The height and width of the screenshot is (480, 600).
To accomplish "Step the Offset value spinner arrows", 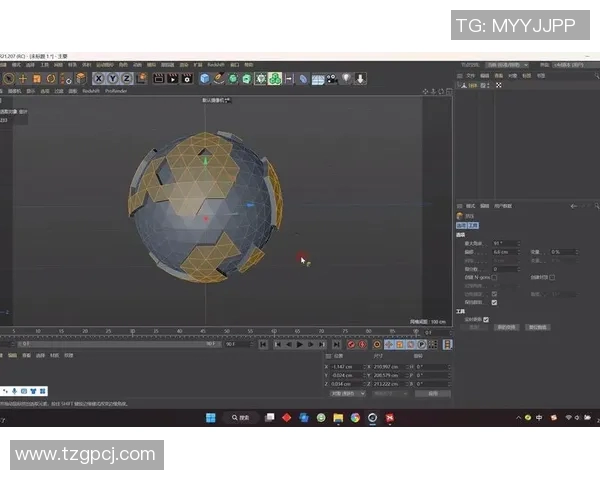I will [518, 252].
